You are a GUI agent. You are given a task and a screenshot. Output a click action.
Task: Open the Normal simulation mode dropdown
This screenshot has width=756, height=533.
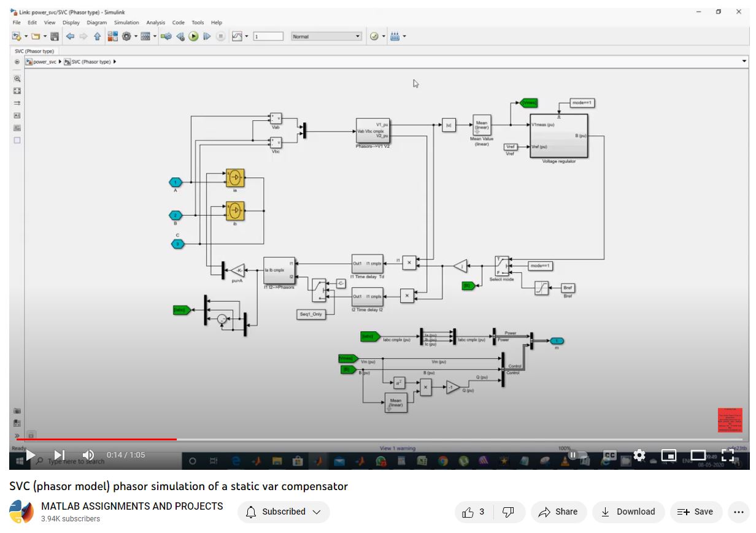326,37
